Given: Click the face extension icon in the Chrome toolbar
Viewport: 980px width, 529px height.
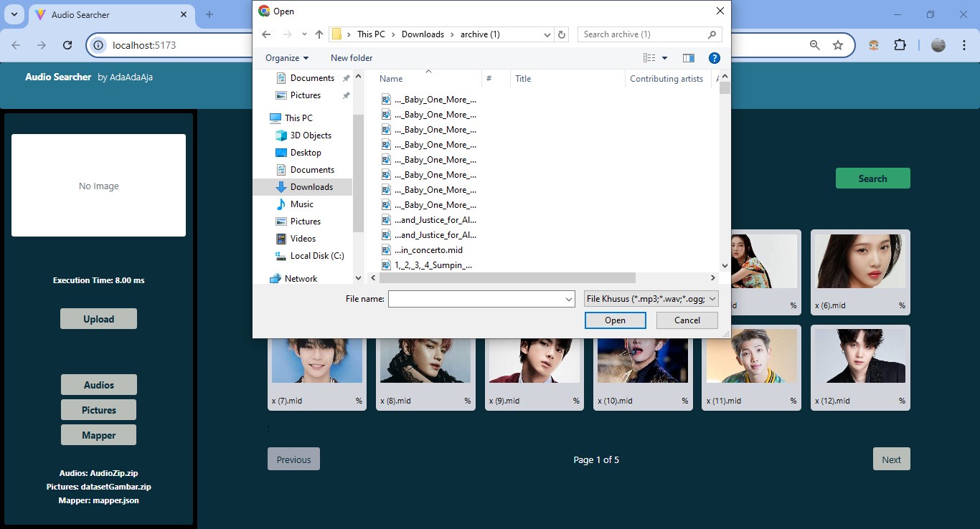Looking at the screenshot, I should coord(874,45).
